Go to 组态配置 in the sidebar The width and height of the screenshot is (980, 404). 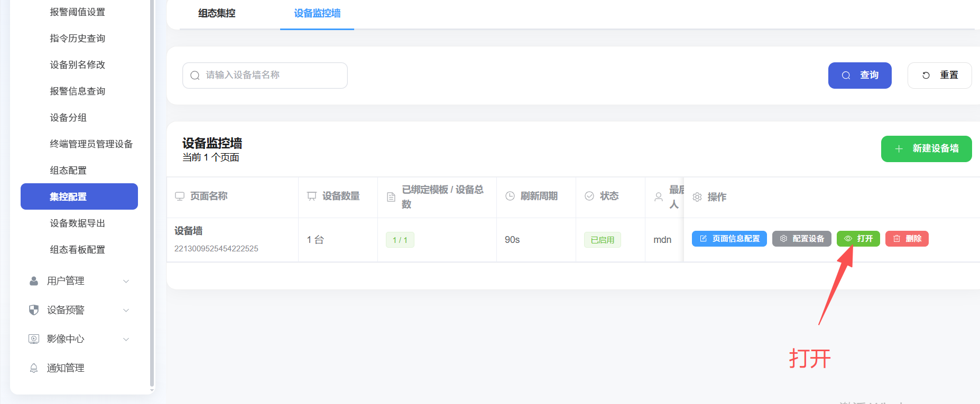coord(68,170)
